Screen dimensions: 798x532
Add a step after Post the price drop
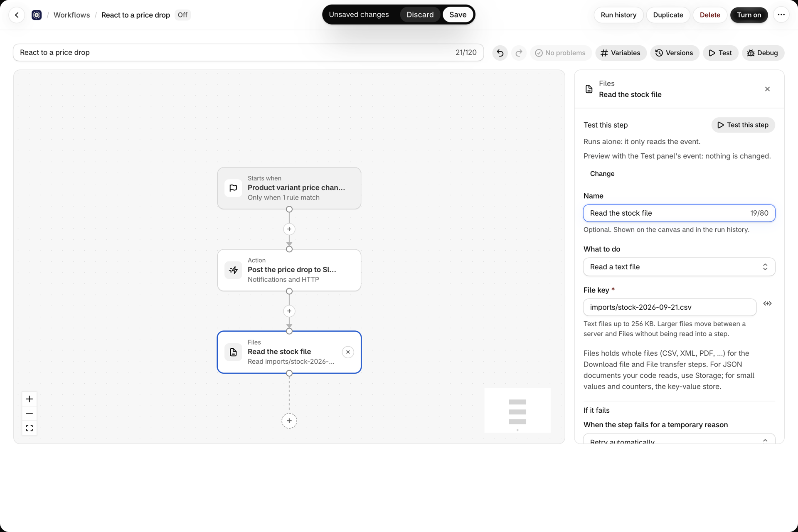click(x=289, y=311)
